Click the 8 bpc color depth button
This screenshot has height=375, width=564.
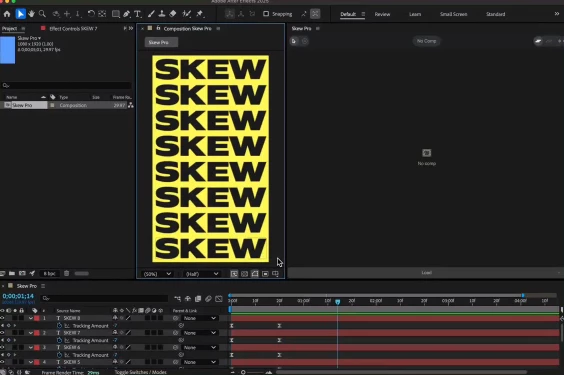coord(49,274)
